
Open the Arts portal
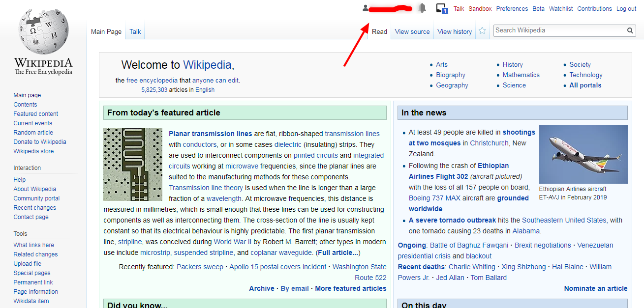click(x=442, y=64)
